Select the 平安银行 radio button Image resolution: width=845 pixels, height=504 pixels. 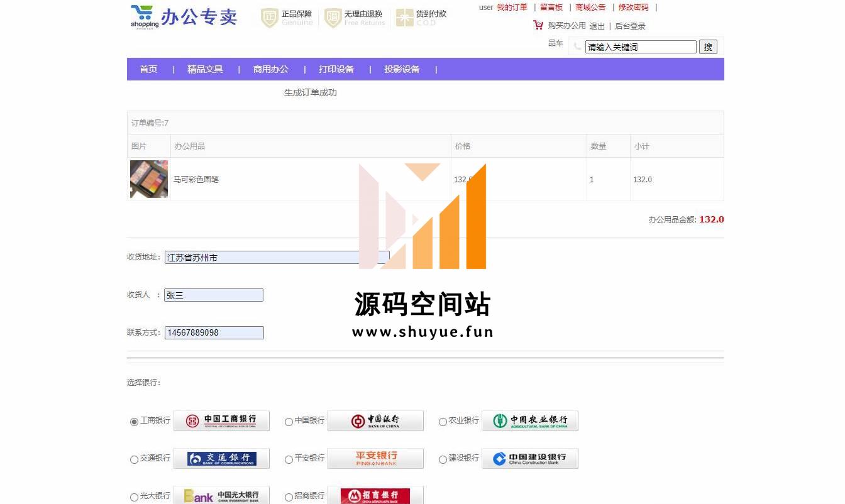[289, 459]
